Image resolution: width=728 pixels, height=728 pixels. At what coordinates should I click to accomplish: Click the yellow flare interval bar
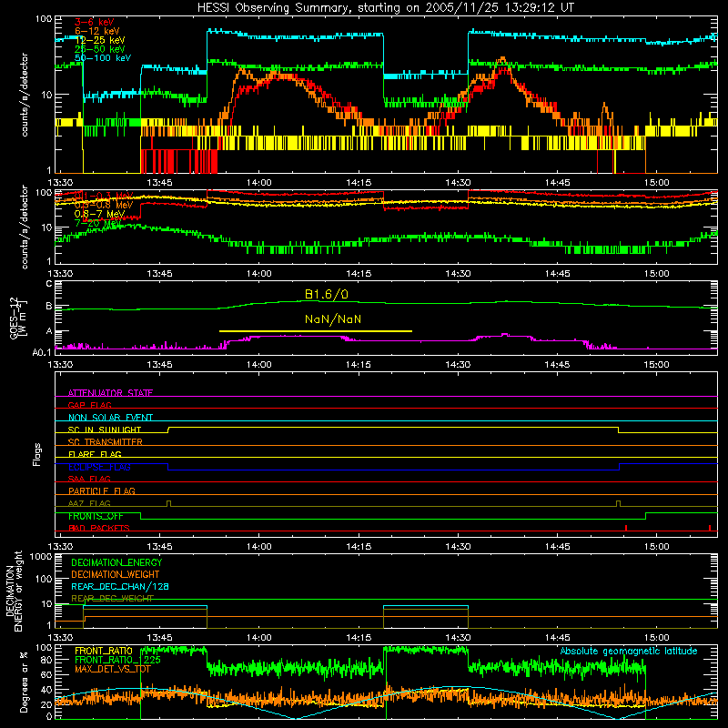[315, 331]
